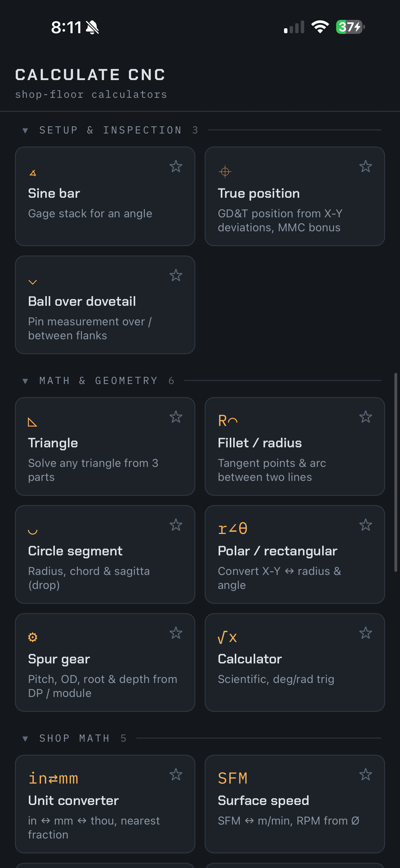Tap the Spur gear cog icon
Viewport: 400px width, 868px height.
coord(33,637)
